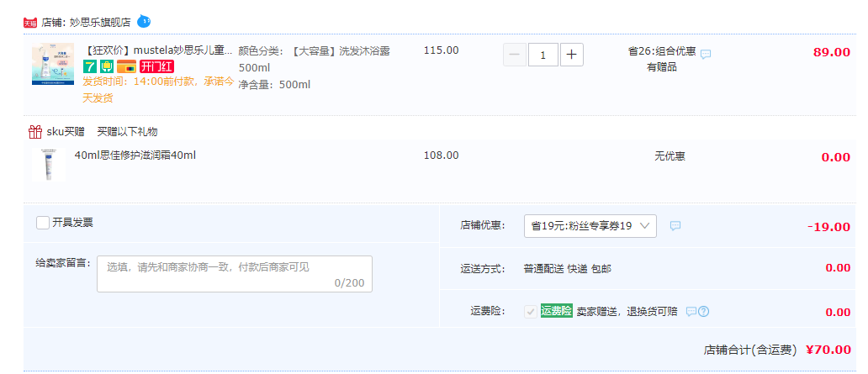This screenshot has height=374, width=868.
Task: Click the 省26:组合优惠 discount text
Action: coord(662,51)
